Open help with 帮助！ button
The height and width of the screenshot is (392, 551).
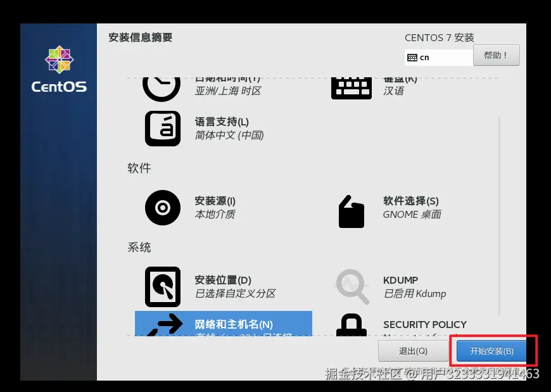click(x=496, y=55)
